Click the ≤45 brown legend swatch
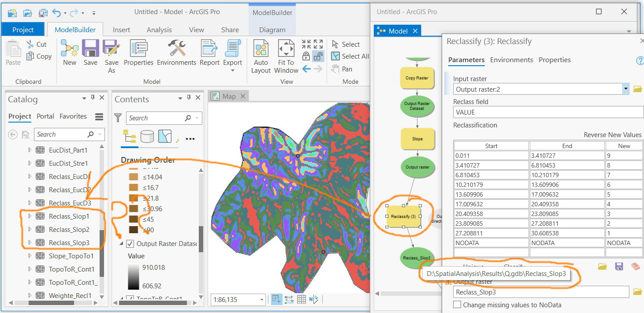Screen dimensions: 644x313 point(134,219)
